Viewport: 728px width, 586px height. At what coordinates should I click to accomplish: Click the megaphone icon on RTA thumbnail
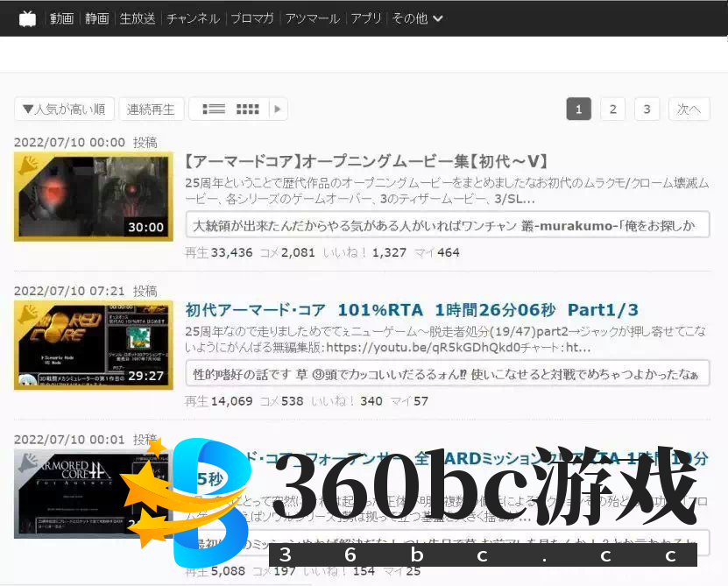click(29, 314)
